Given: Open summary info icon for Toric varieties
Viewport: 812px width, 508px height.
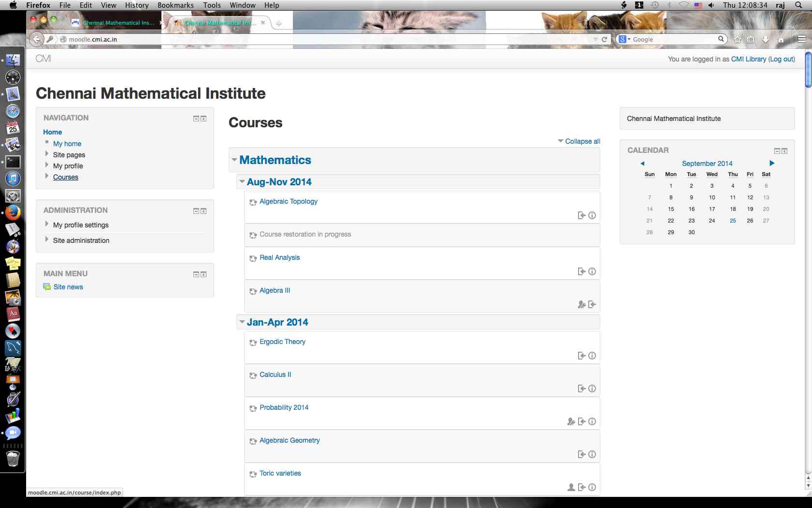Looking at the screenshot, I should 592,487.
